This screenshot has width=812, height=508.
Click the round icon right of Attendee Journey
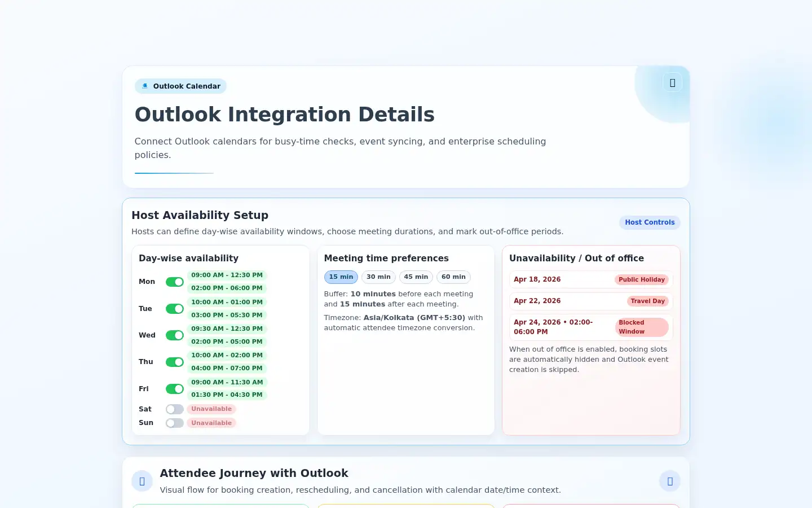[670, 481]
